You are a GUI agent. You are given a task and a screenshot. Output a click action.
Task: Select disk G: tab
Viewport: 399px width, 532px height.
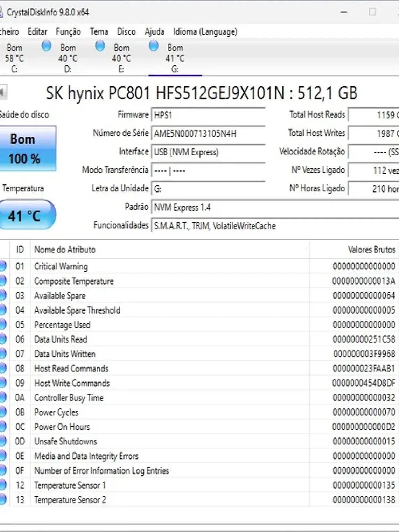pos(175,58)
